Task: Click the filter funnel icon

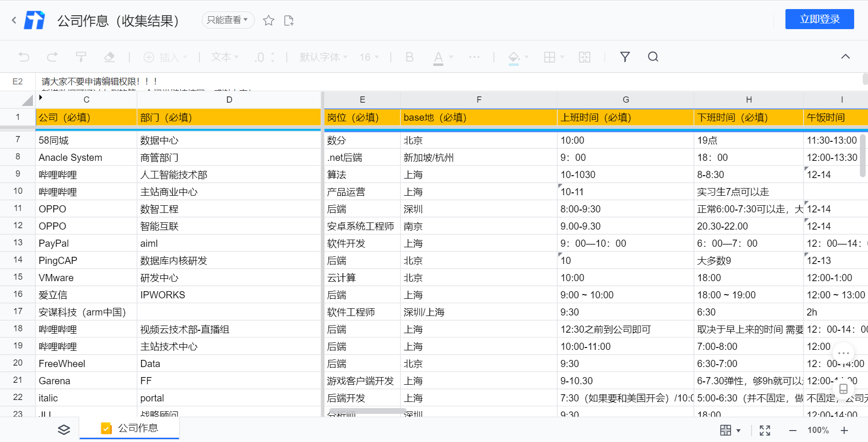Action: pyautogui.click(x=625, y=57)
